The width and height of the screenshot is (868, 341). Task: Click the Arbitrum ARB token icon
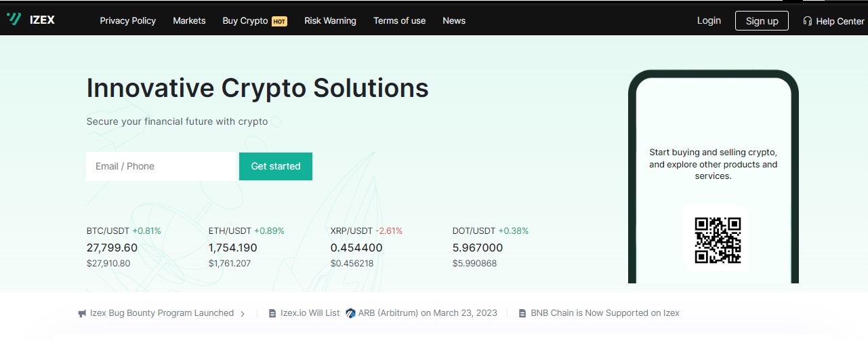(350, 313)
